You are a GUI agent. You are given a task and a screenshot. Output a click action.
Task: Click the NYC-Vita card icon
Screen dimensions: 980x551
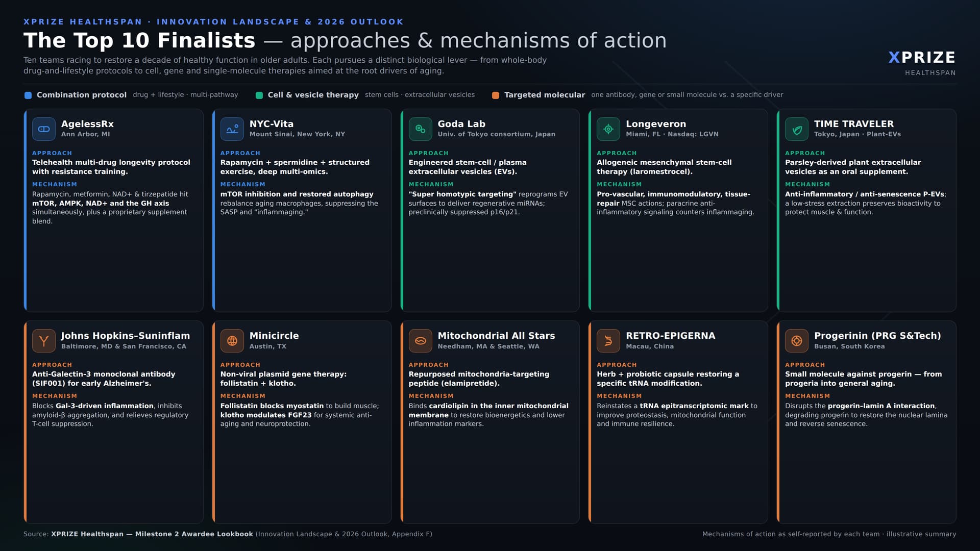232,129
